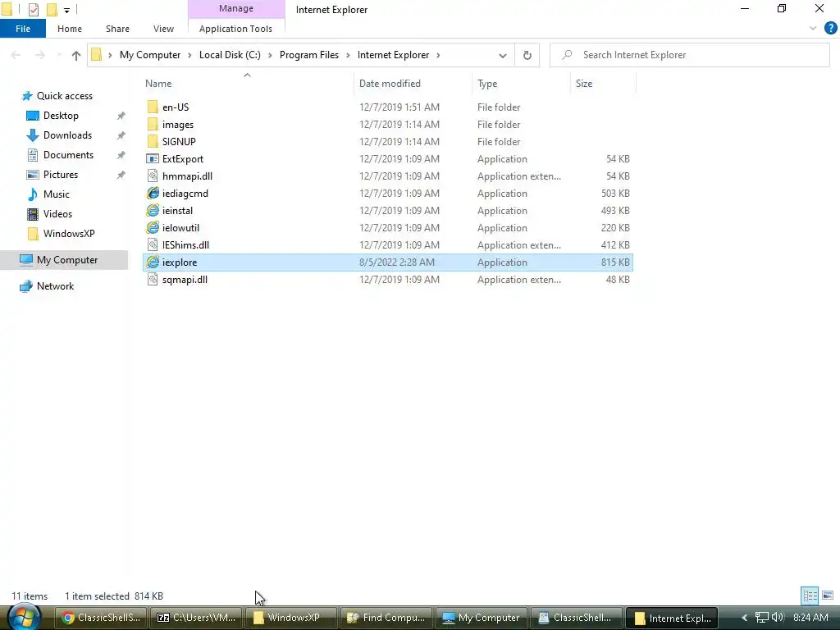
Task: Open Desktop in the navigation pane
Action: tap(61, 115)
